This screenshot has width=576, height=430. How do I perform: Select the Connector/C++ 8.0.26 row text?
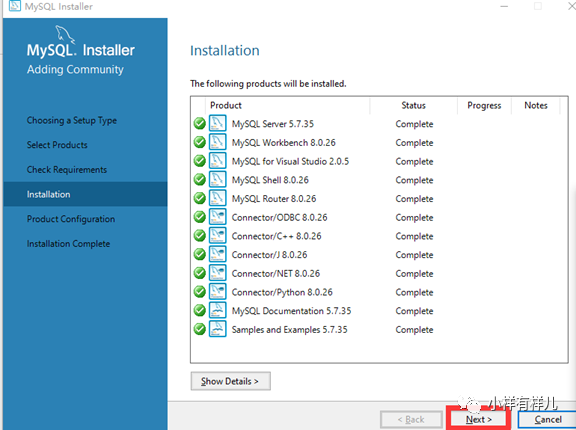point(276,236)
